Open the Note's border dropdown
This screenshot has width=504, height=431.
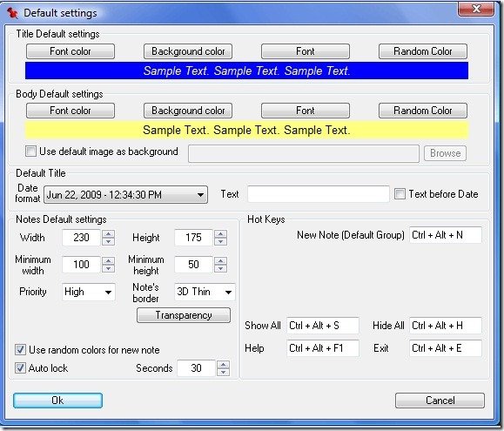point(205,292)
